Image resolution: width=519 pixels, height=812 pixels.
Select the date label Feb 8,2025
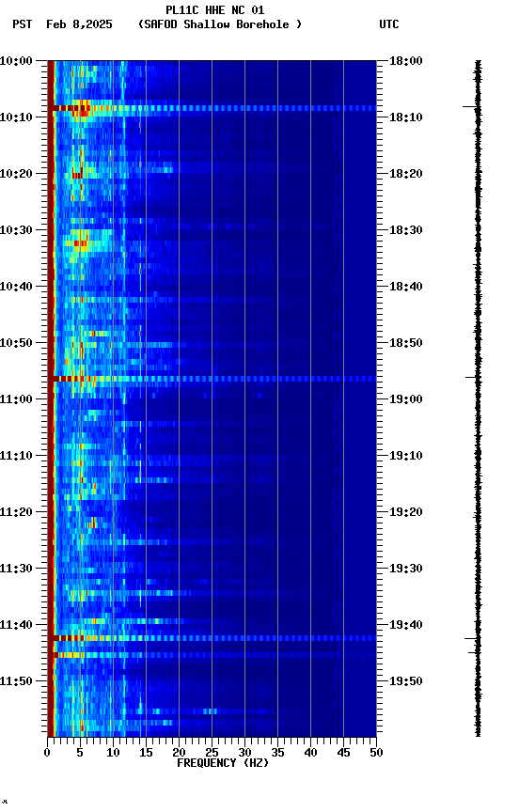click(79, 24)
